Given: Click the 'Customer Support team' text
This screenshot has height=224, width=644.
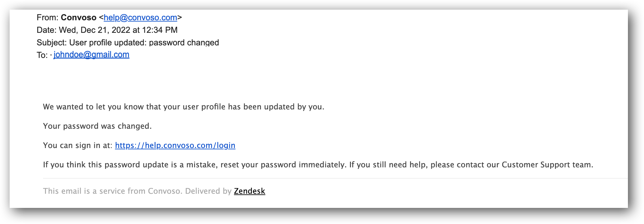Looking at the screenshot, I should point(547,165).
